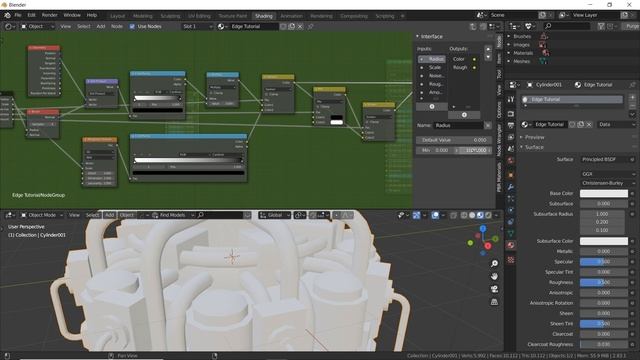Switch to solid viewport shading
Viewport: 640px width, 360px height.
point(472,215)
